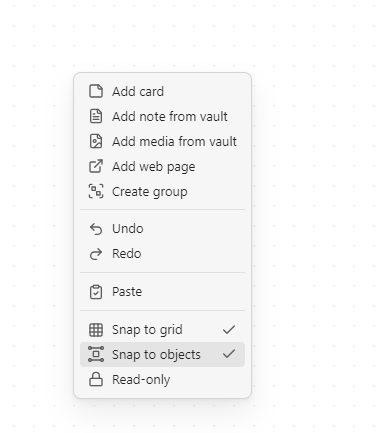Select the Add media from vault label
Image resolution: width=380 pixels, height=433 pixels.
coord(174,142)
